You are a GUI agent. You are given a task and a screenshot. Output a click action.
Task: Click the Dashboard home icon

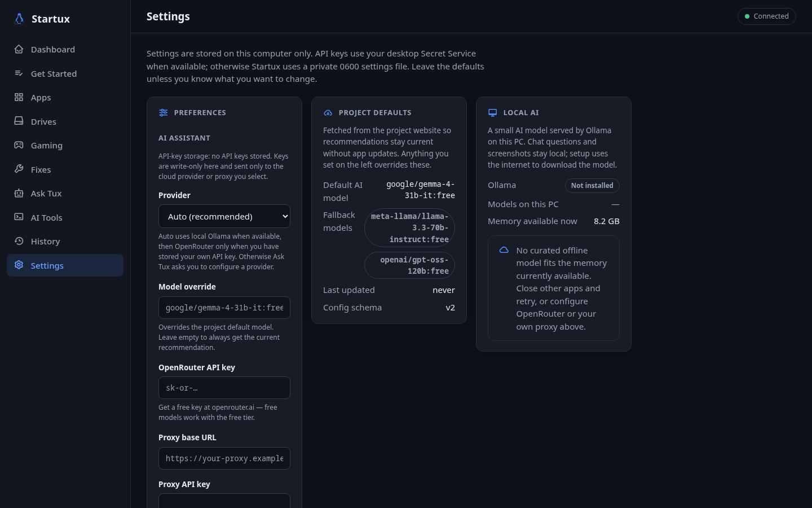(19, 49)
